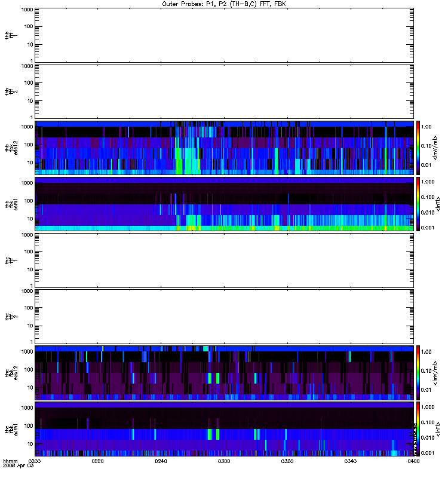The height and width of the screenshot is (478, 448).
Task: Click the '<|mV/m|>' unit label beside thb edc12
Action: [435, 148]
